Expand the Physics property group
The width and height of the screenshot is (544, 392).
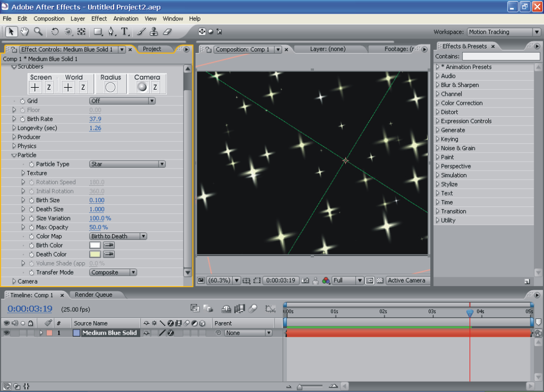(x=14, y=146)
